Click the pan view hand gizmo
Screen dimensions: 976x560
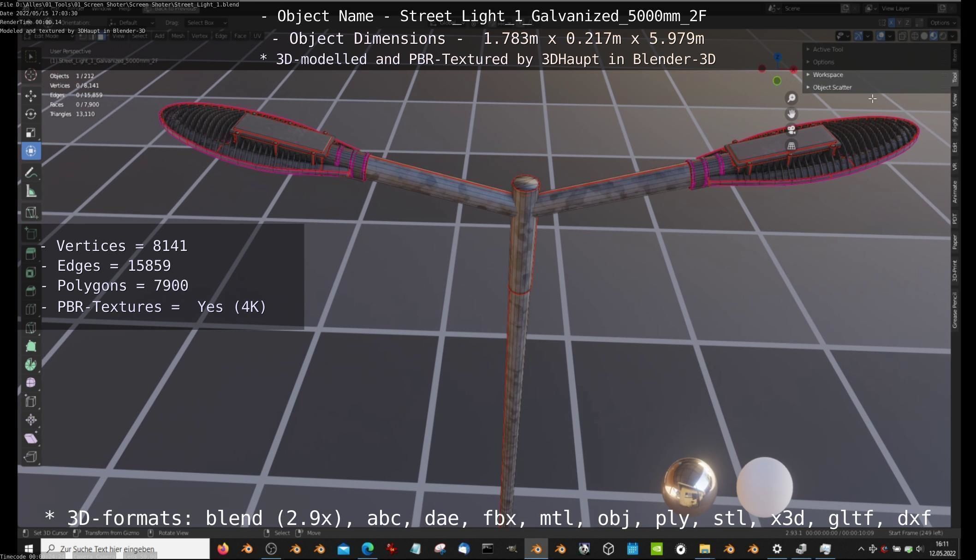tap(791, 114)
